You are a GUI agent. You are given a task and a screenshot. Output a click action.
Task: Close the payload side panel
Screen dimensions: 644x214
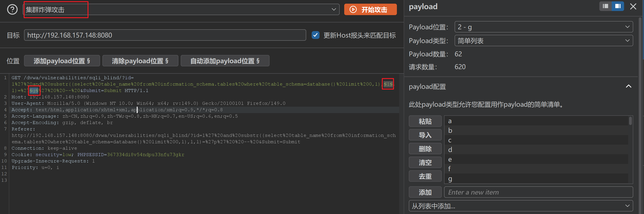633,6
